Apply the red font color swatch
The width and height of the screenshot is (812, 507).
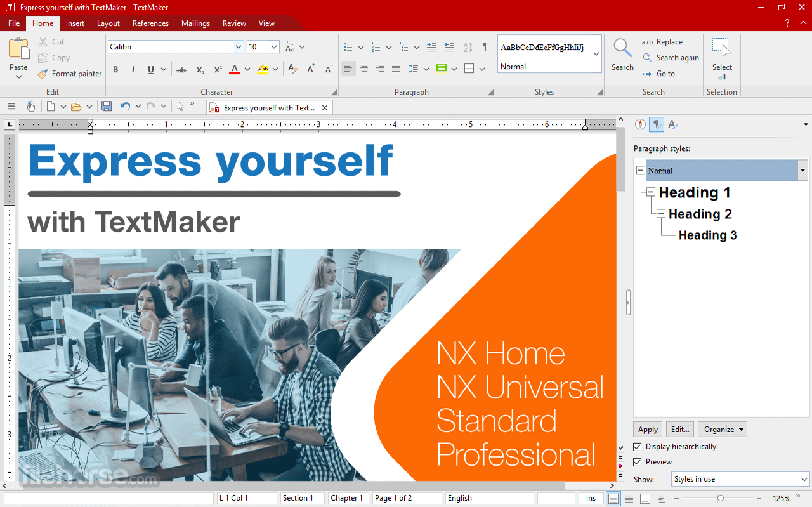pos(235,69)
